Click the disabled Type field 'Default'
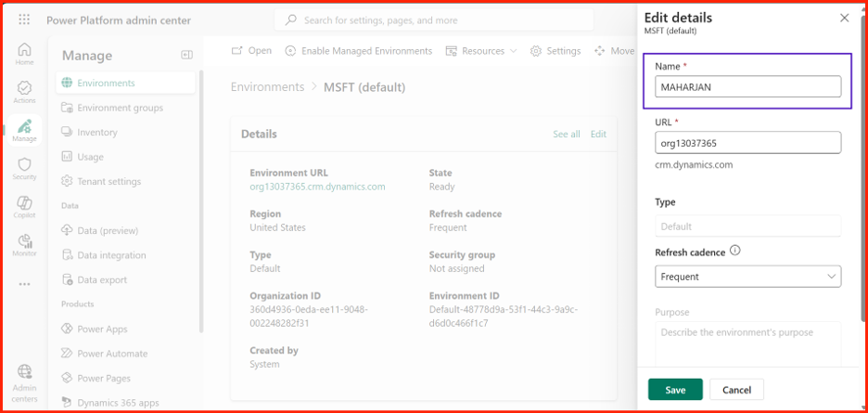Image resolution: width=868 pixels, height=413 pixels. click(x=747, y=226)
